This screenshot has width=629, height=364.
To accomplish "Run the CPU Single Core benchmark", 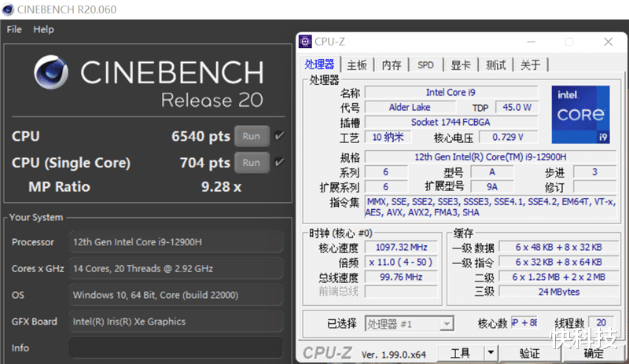I will click(252, 163).
